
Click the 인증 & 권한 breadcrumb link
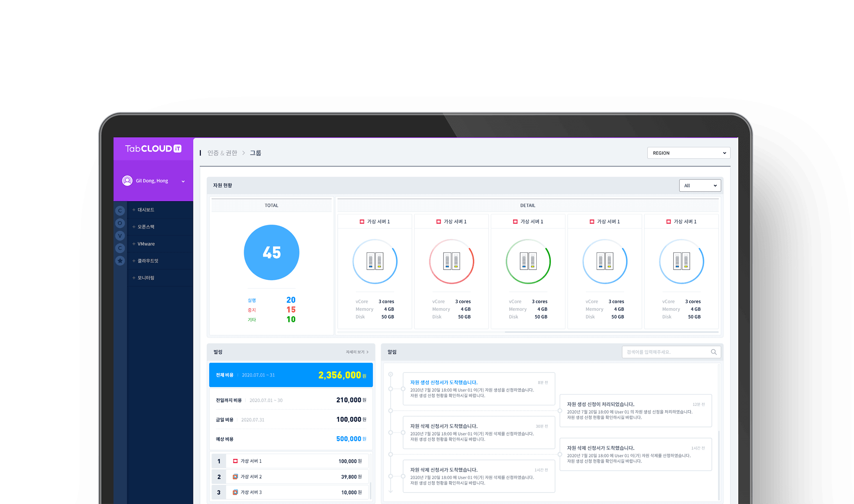coord(222,153)
